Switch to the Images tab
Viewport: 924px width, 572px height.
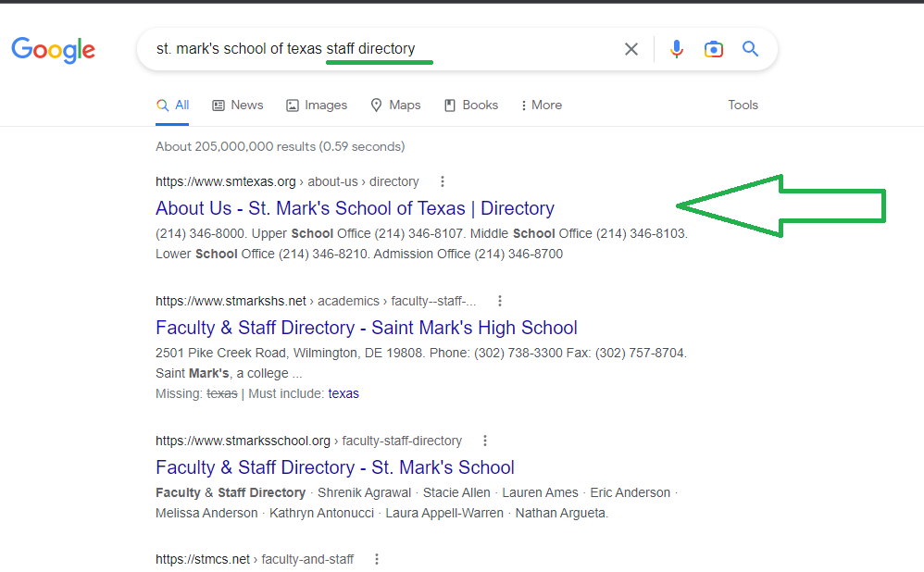click(x=317, y=106)
